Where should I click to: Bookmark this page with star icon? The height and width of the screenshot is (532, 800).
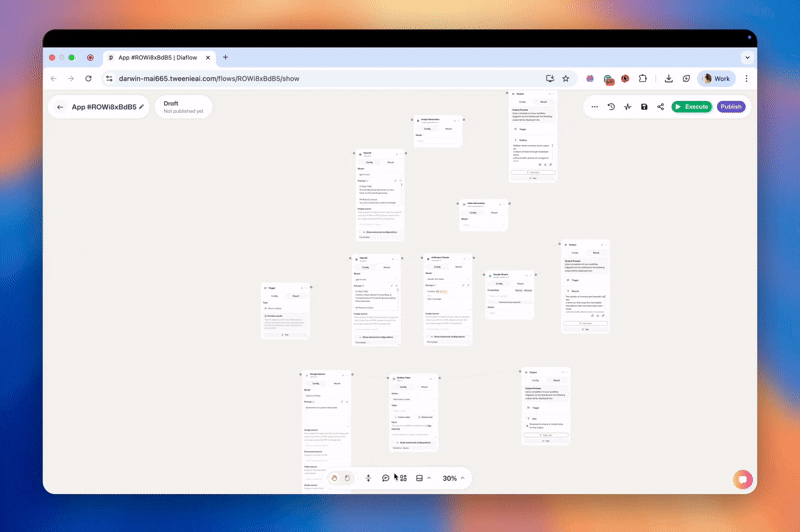566,79
